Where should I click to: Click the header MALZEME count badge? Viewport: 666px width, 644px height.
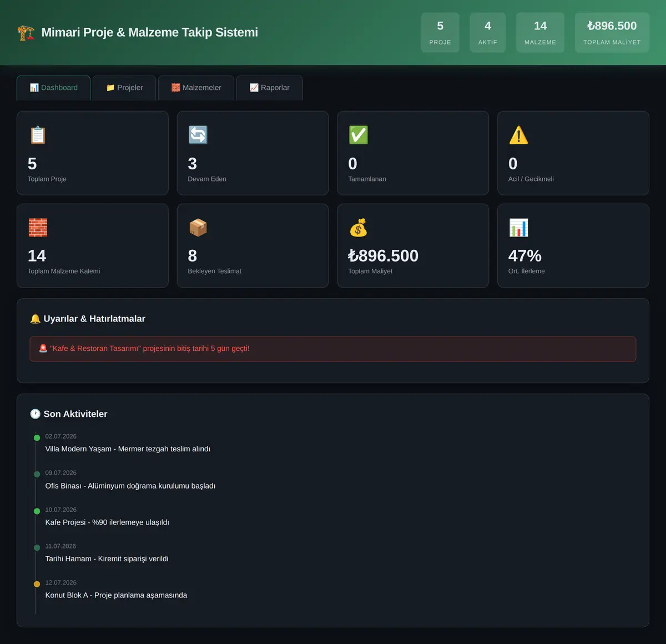point(540,33)
